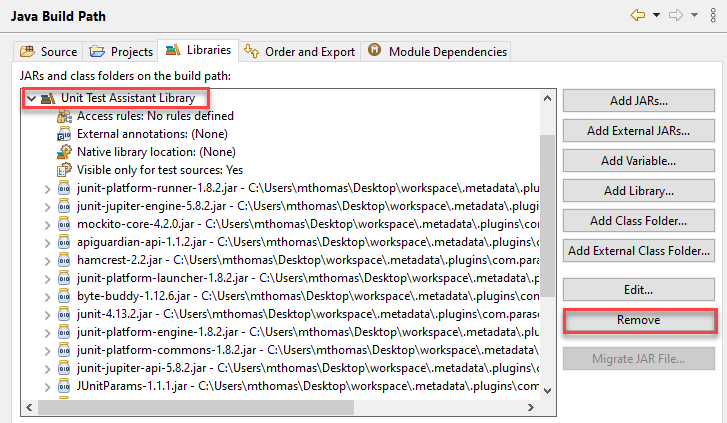The image size is (727, 423).
Task: Click jar icon of mockito-core-4.2.0.jar
Action: click(64, 224)
